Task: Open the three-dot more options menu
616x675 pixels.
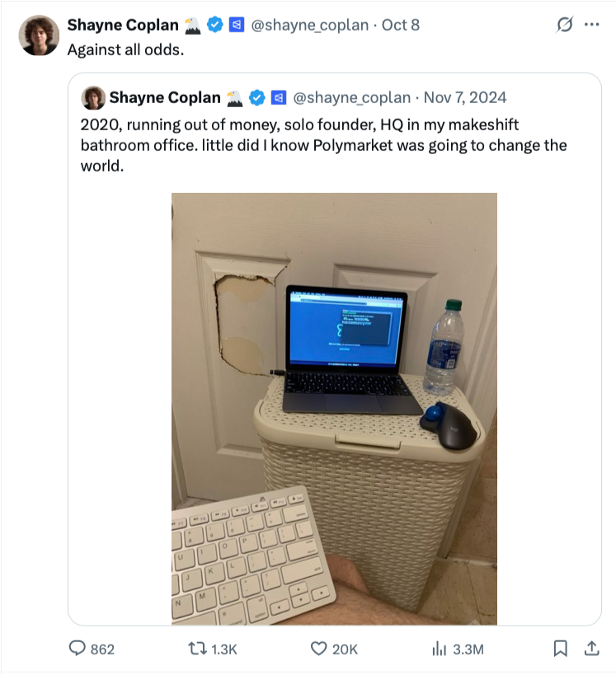Action: pyautogui.click(x=592, y=25)
